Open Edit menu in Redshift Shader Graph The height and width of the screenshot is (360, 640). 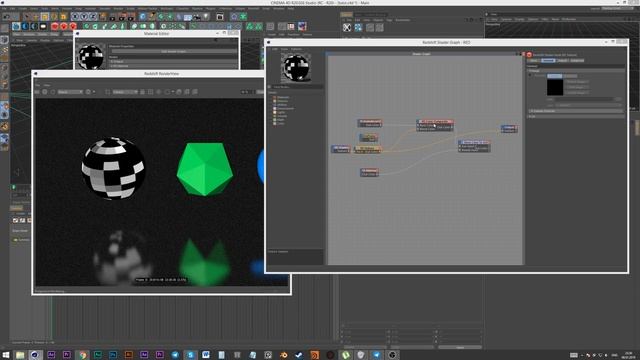[x=275, y=49]
